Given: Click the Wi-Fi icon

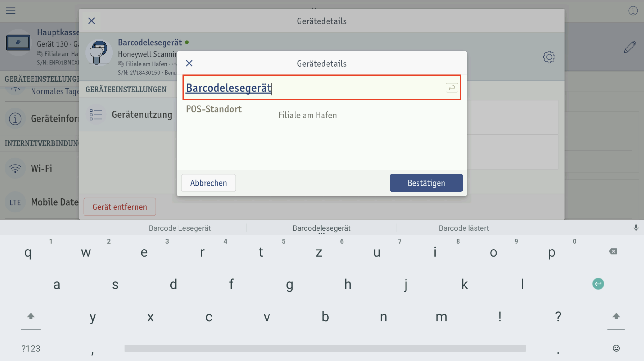Looking at the screenshot, I should point(15,168).
